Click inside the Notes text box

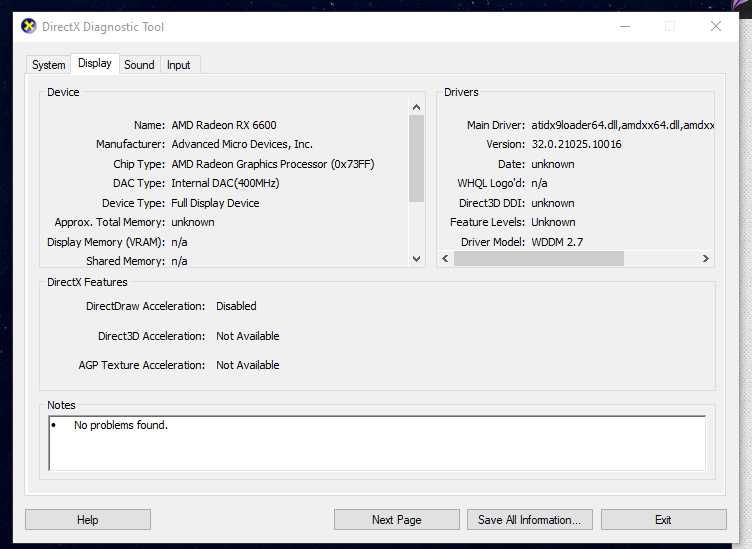[377, 444]
